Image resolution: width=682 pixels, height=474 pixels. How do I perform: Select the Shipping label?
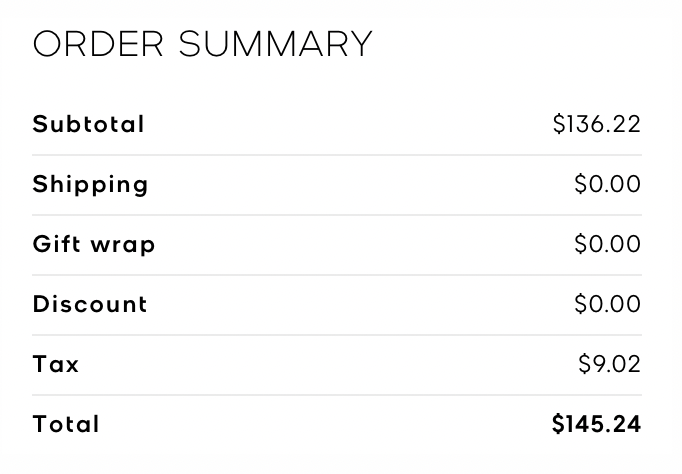click(x=91, y=185)
